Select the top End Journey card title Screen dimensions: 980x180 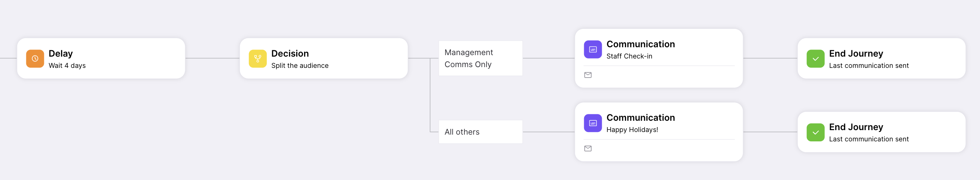click(x=856, y=53)
